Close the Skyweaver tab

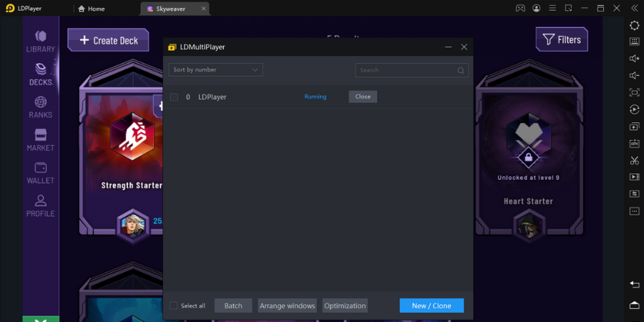[x=203, y=9]
